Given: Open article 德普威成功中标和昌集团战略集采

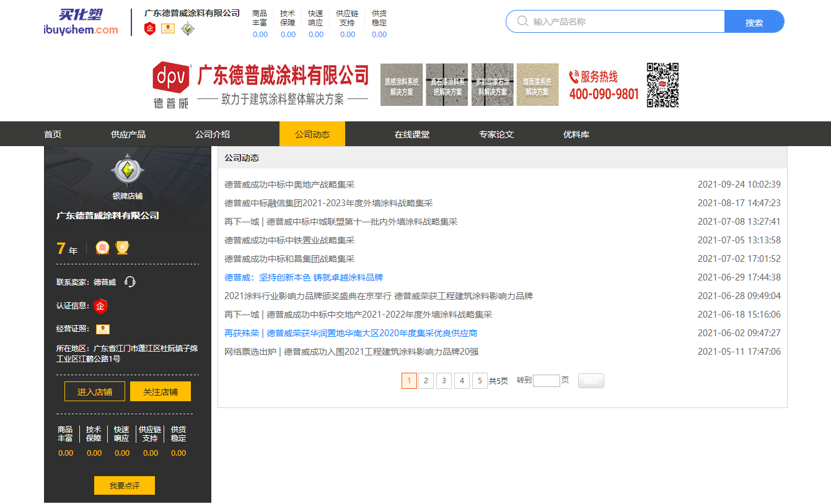Looking at the screenshot, I should (x=289, y=259).
